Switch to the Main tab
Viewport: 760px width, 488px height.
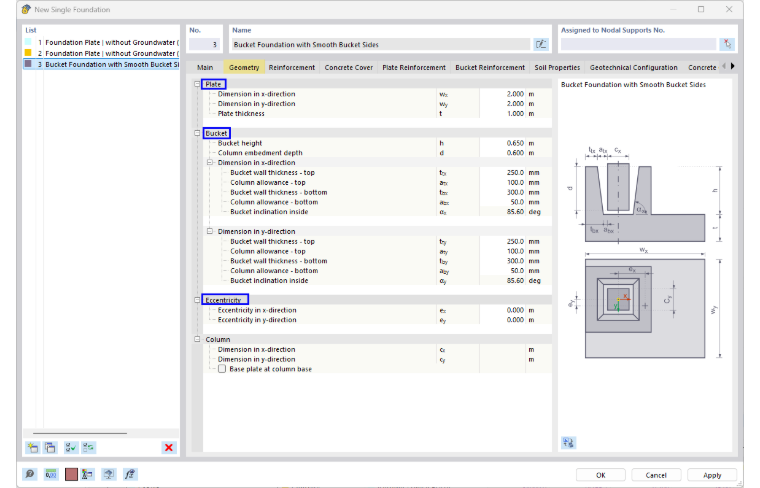tap(205, 67)
